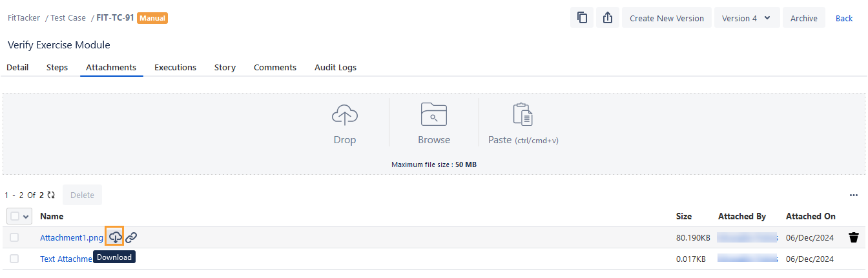Click the 80.190KB size value
Viewport: 868px width, 278px height.
point(693,237)
